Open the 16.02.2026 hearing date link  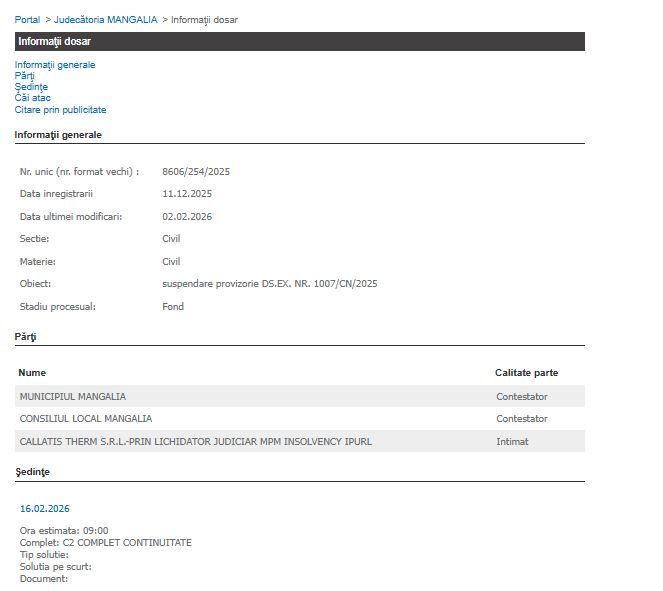tap(44, 509)
